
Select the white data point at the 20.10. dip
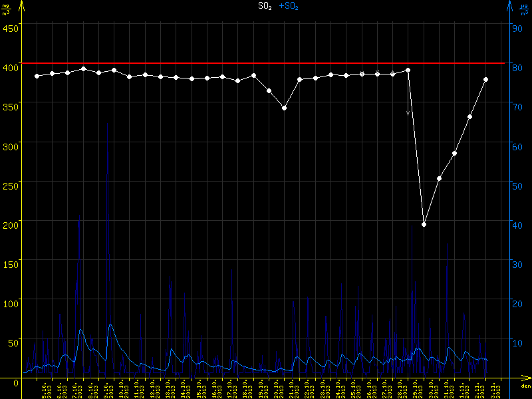(x=285, y=108)
